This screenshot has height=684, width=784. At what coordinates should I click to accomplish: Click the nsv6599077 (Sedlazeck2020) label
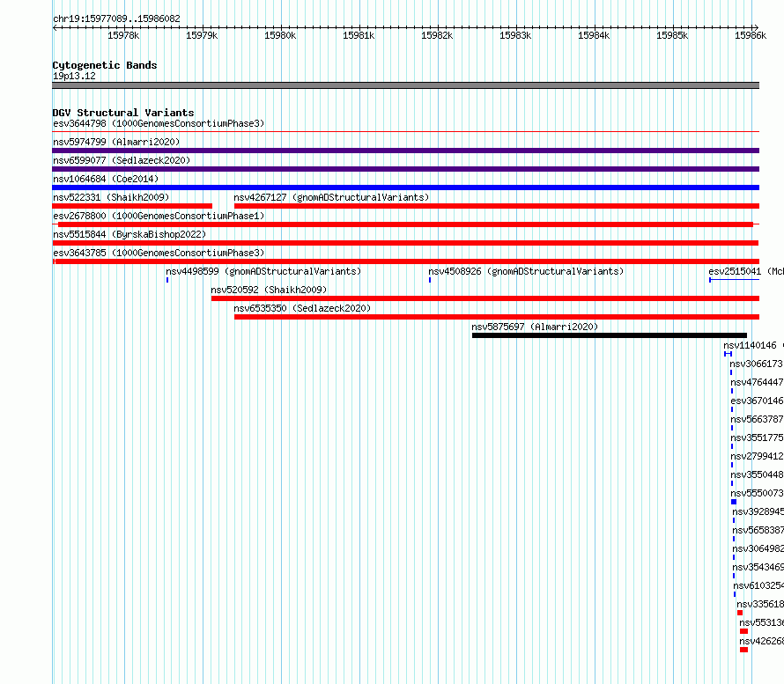tap(122, 160)
